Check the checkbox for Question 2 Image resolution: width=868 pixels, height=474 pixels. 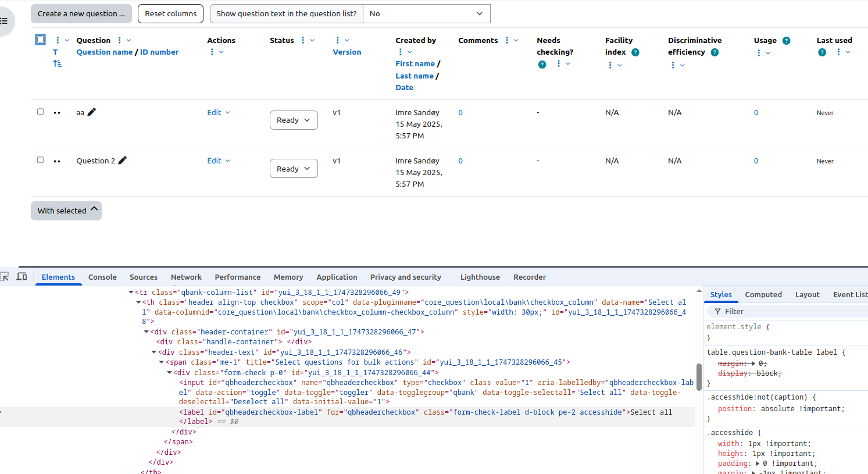(x=40, y=160)
